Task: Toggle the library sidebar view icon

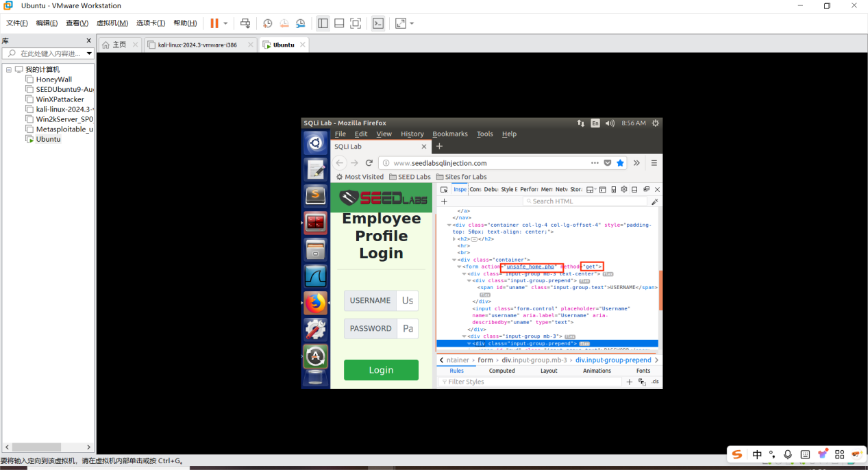Action: (x=323, y=23)
